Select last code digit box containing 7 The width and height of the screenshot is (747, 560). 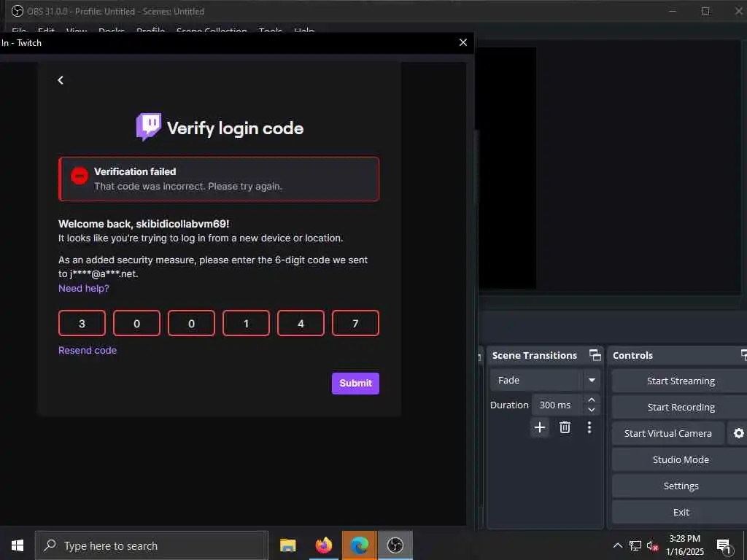[x=355, y=323]
